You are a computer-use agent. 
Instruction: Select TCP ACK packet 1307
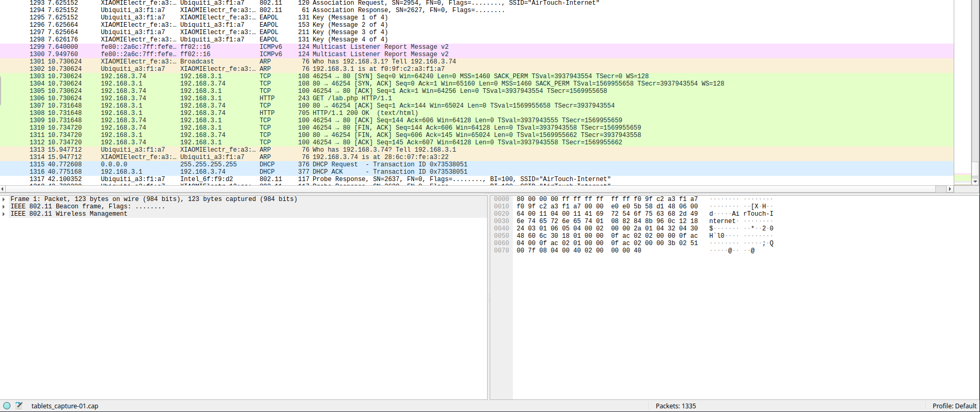[477, 105]
